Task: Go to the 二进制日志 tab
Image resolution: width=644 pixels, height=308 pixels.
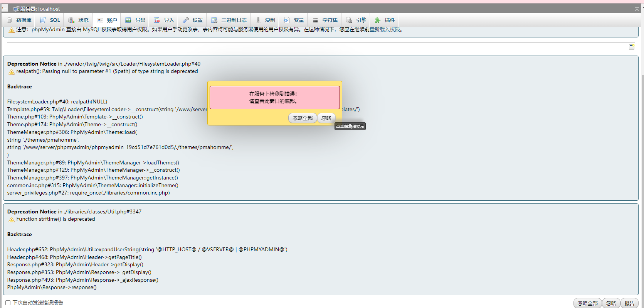Action: point(229,20)
